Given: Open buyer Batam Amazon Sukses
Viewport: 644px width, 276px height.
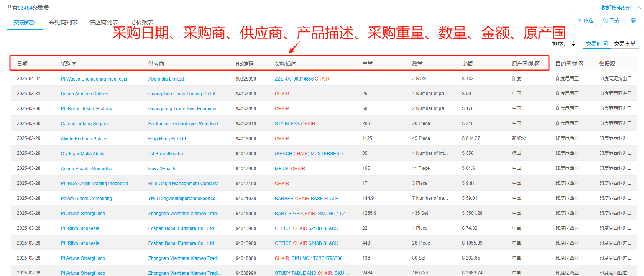Looking at the screenshot, I should coord(84,94).
